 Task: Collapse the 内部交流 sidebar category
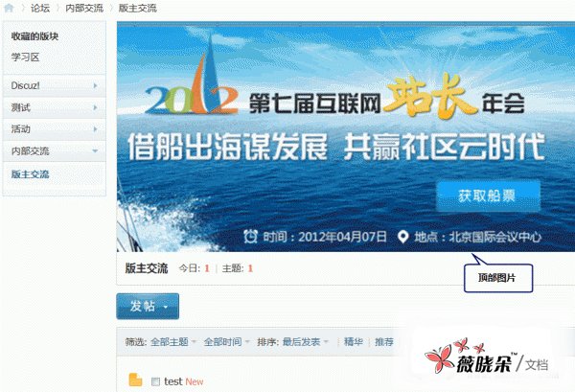point(55,150)
